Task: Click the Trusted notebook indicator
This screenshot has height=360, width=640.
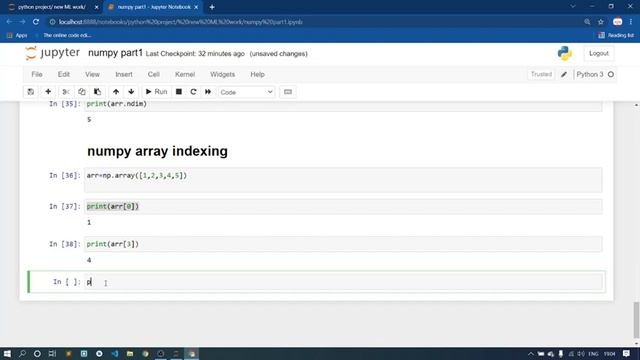Action: [541, 74]
